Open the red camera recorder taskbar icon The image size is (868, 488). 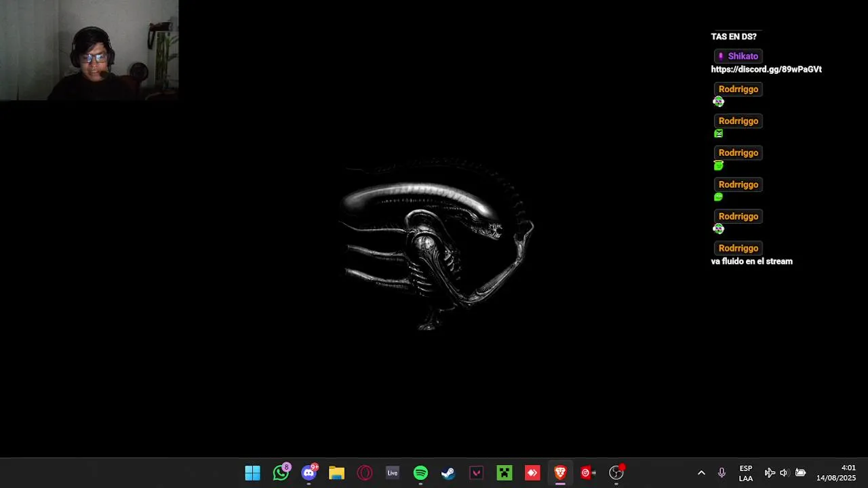coord(588,473)
